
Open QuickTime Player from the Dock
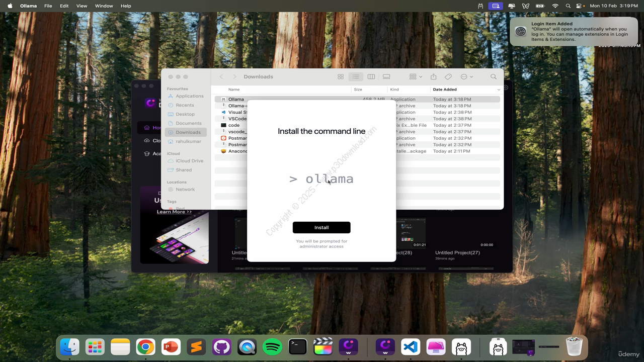click(247, 347)
